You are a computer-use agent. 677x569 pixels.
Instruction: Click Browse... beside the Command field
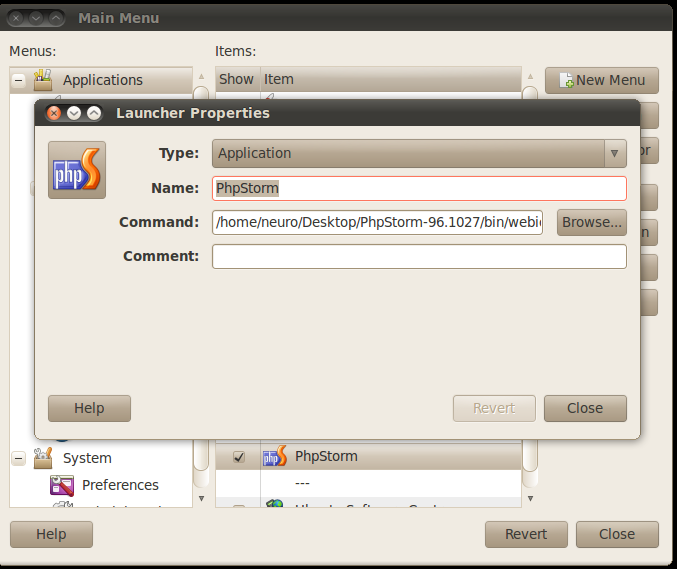pyautogui.click(x=592, y=222)
